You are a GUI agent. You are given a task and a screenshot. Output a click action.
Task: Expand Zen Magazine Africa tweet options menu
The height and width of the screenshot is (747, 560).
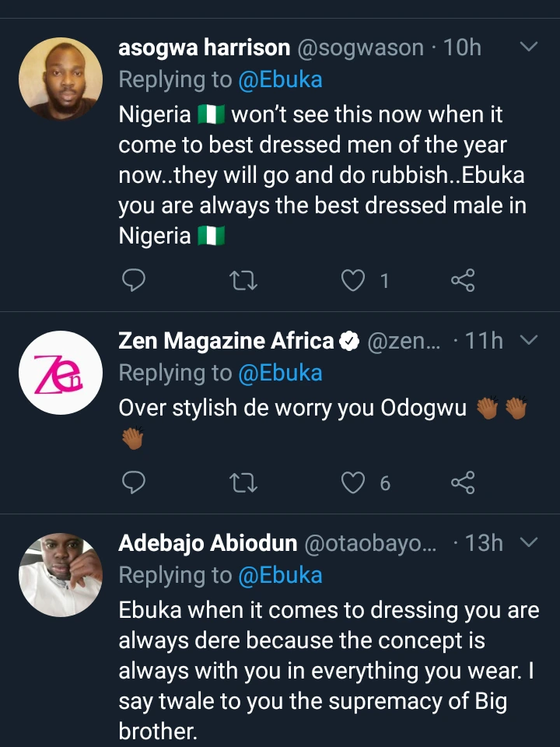pos(528,340)
